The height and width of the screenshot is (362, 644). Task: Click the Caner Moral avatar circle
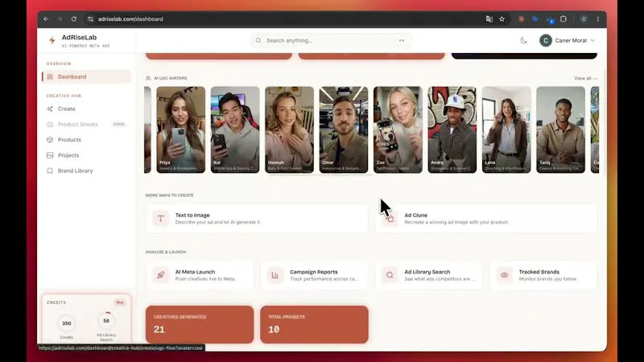click(546, 40)
